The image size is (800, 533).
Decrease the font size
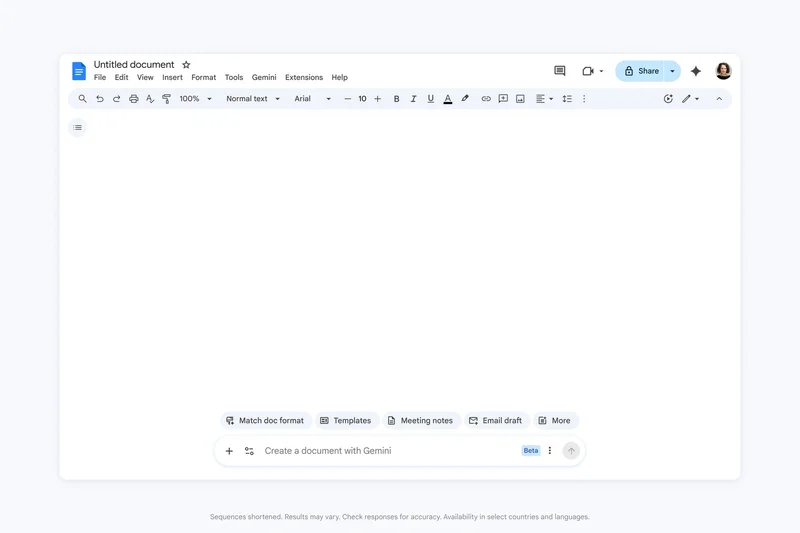tap(347, 99)
